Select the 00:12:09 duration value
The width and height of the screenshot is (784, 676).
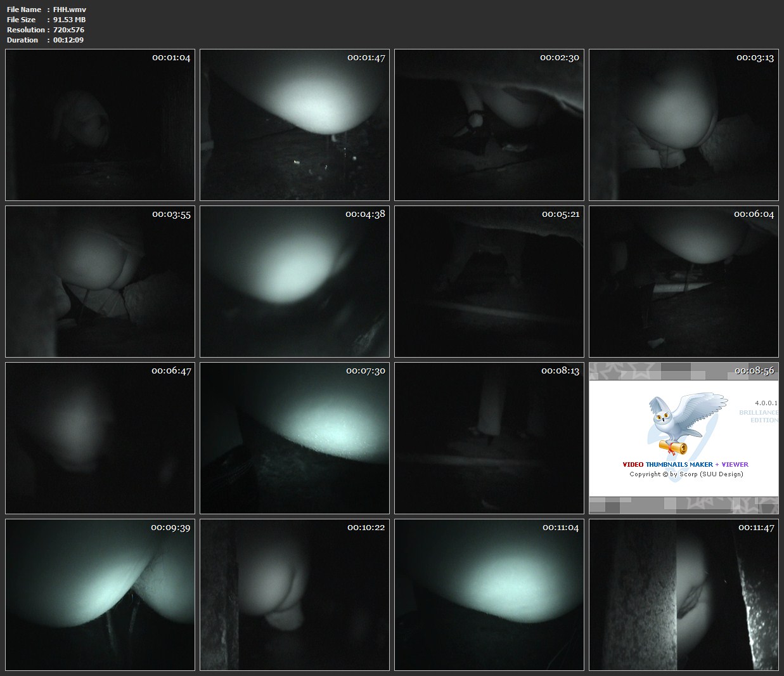(68, 40)
